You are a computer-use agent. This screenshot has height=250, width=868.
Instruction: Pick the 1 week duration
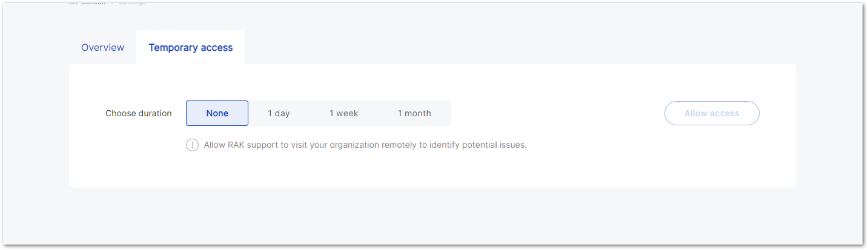click(x=343, y=113)
